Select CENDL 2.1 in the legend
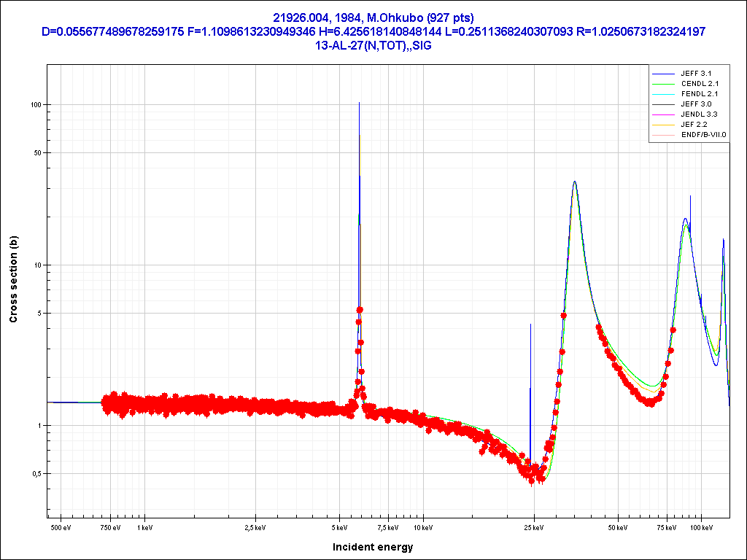 pos(700,84)
